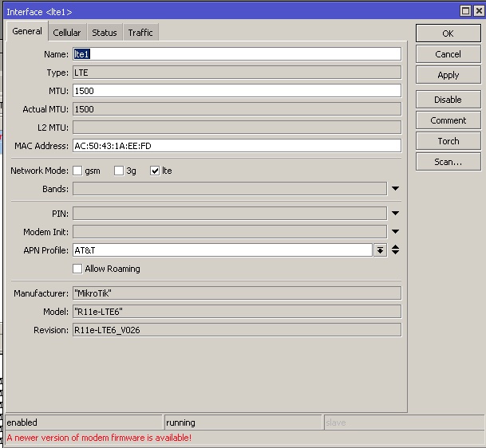Screen dimensions: 486x448
Task: Apply the interface changes
Action: (448, 75)
